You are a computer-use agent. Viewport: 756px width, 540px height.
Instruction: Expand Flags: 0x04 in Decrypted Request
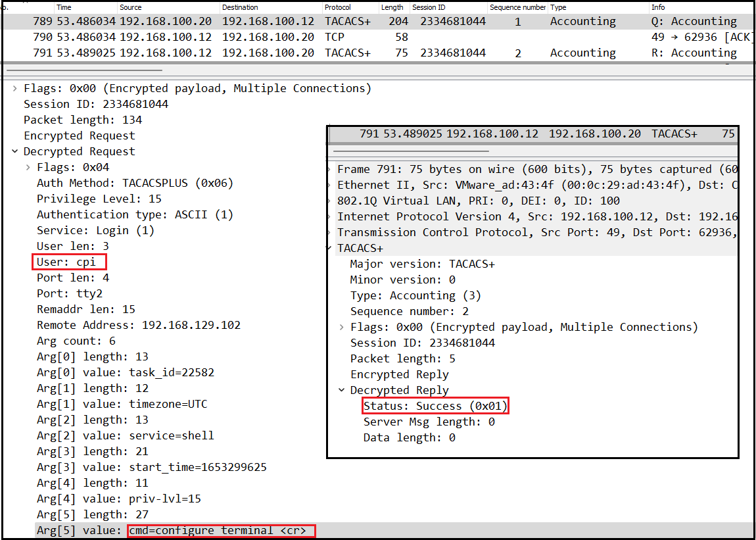click(28, 168)
